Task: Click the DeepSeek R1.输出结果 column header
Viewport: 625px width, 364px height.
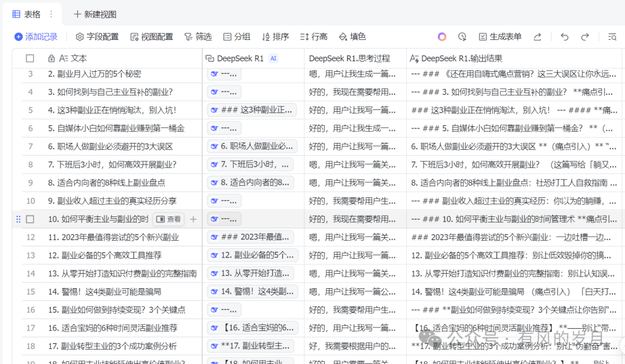Action: [x=514, y=58]
